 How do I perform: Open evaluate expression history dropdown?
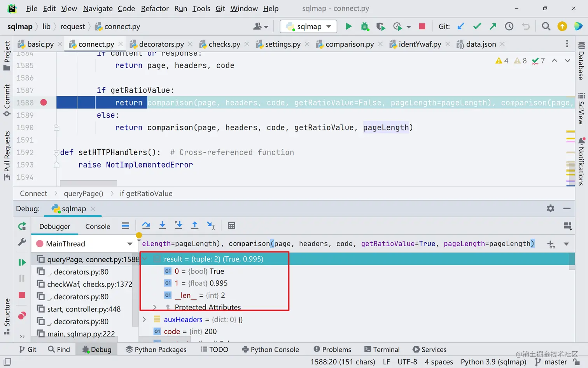pos(566,244)
